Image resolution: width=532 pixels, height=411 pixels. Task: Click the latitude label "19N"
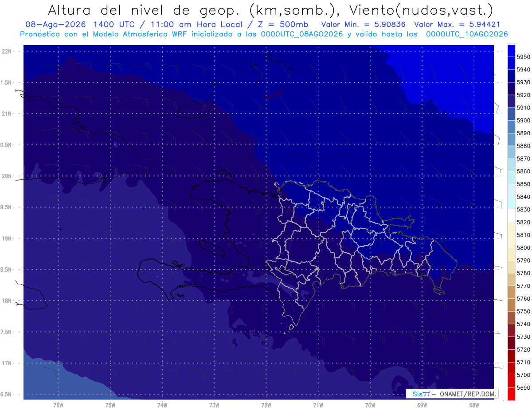6,239
